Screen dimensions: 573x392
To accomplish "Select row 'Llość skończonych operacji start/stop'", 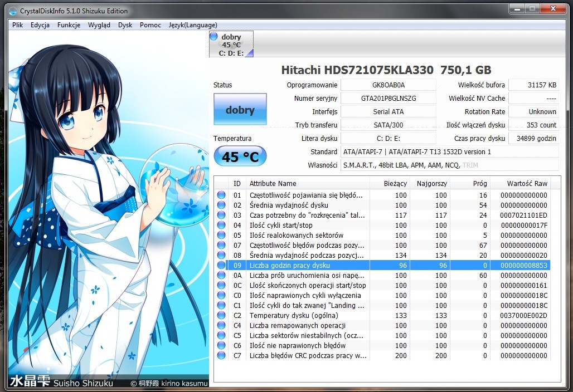I will point(382,285).
